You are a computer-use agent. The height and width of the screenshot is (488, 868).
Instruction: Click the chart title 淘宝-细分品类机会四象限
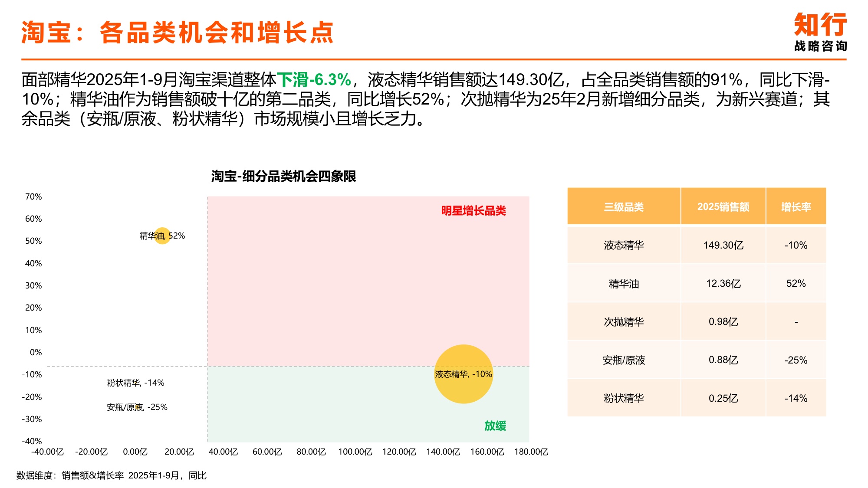pos(283,176)
